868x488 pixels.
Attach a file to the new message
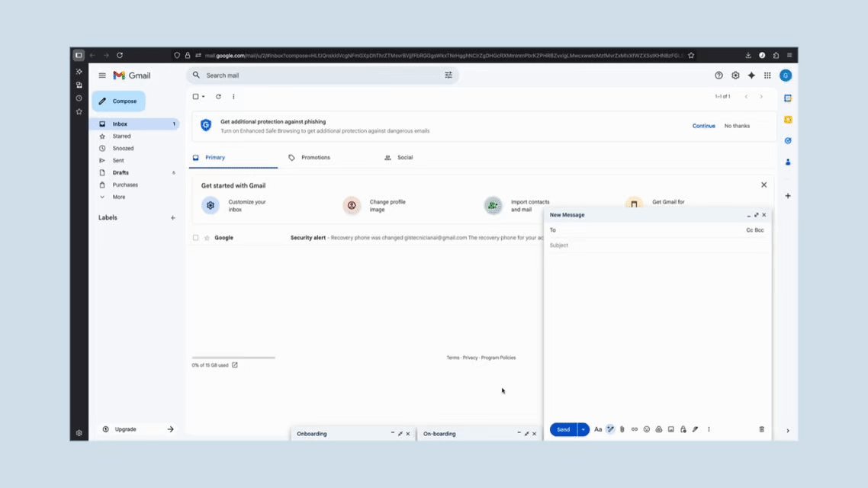[622, 429]
